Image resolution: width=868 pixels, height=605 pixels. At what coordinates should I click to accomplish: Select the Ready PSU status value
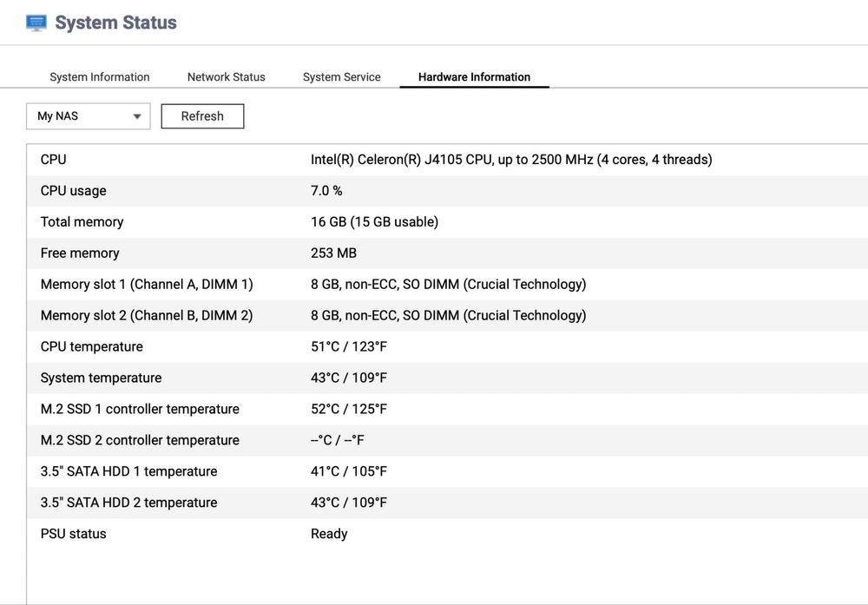329,534
